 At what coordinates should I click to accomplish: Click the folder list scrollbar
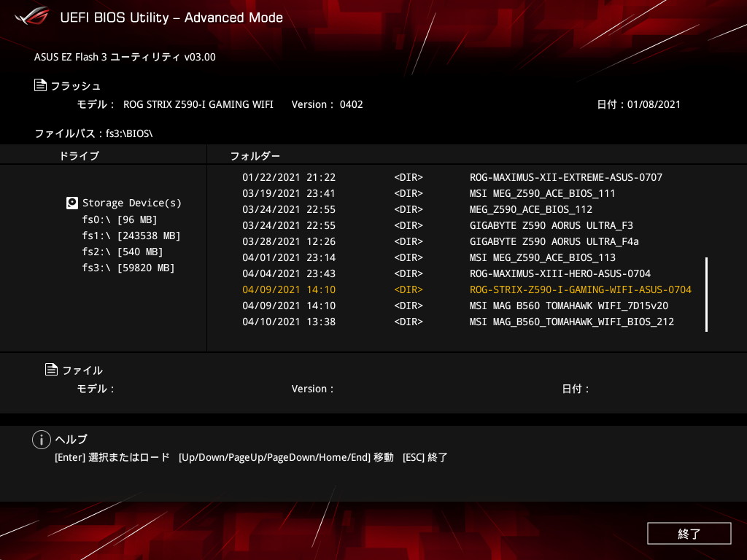[x=706, y=295]
